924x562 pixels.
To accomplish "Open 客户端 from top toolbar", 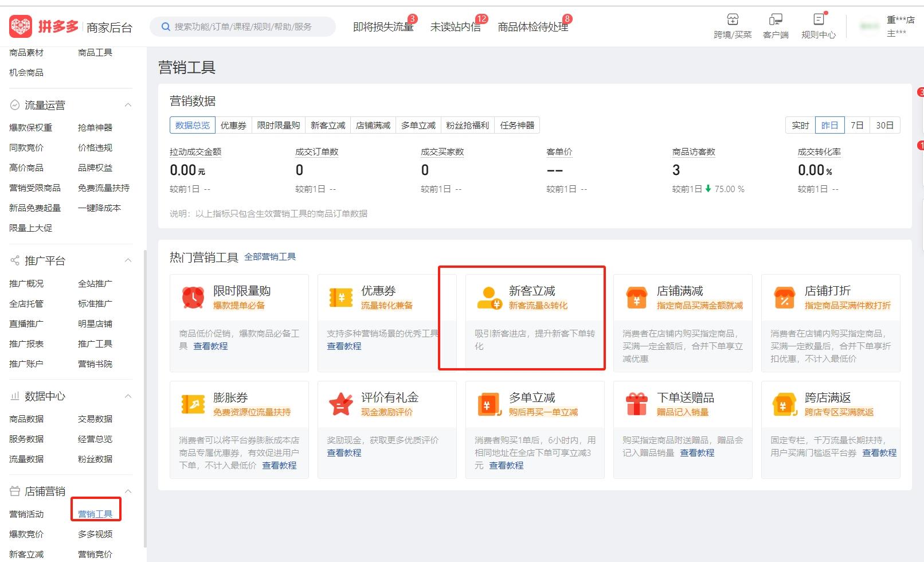I will (776, 25).
